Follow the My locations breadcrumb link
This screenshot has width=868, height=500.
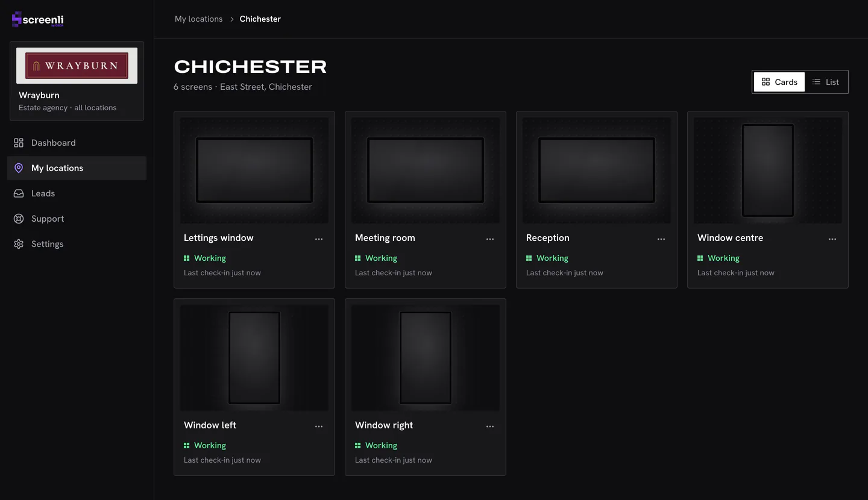198,19
